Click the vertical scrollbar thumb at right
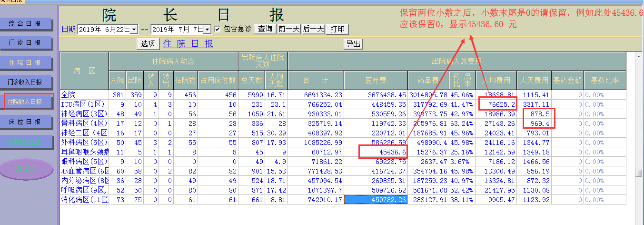Image resolution: width=644 pixels, height=225 pixels. pyautogui.click(x=639, y=173)
